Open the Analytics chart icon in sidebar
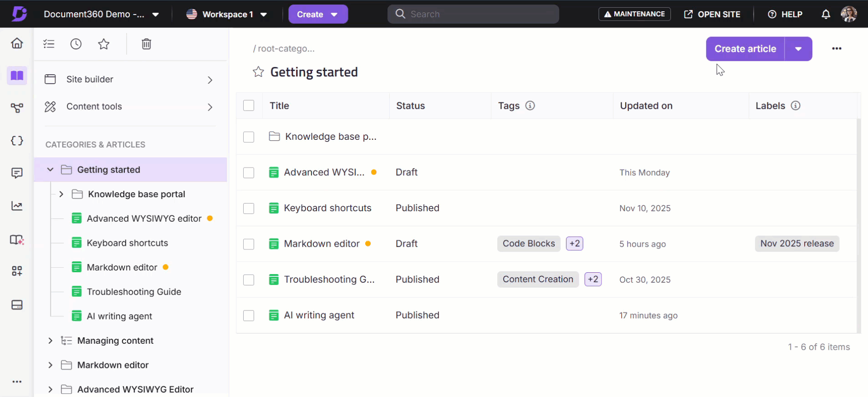Viewport: 868px width, 397px height. (17, 206)
